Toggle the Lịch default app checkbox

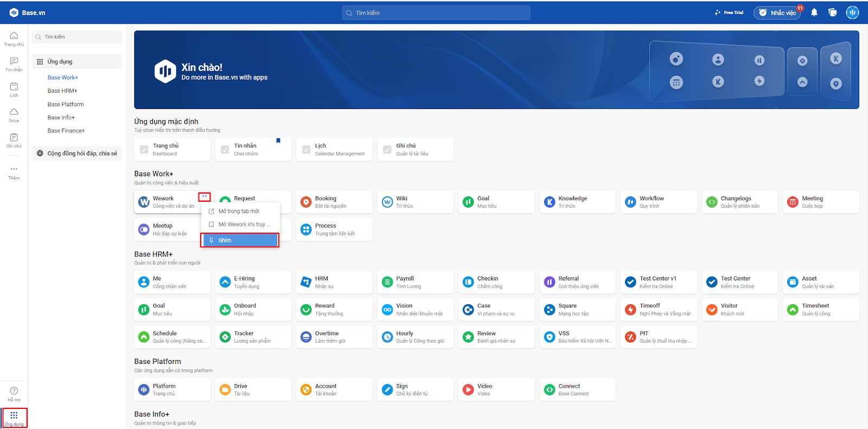pyautogui.click(x=306, y=150)
